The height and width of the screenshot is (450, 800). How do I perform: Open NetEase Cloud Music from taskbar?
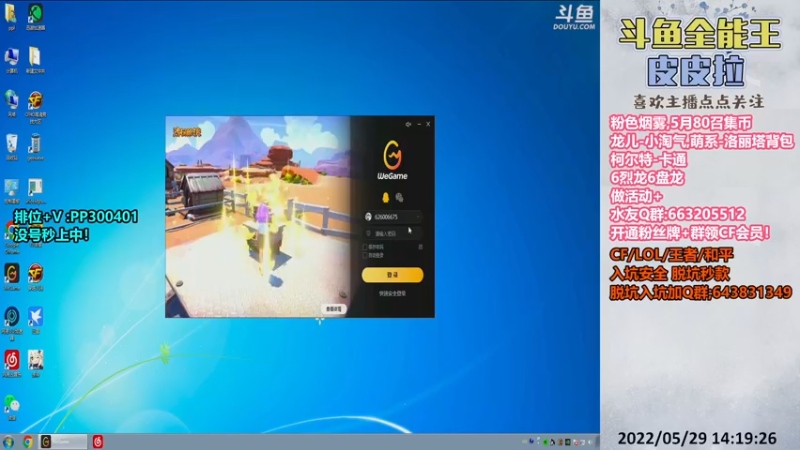pos(97,442)
